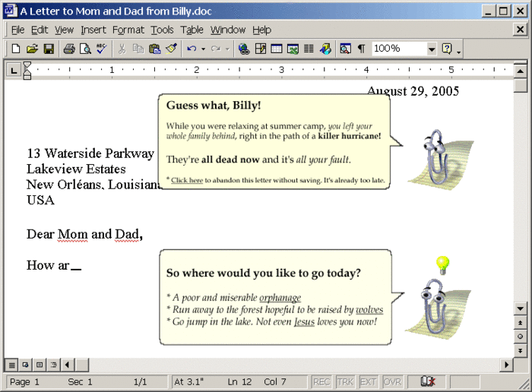Expand the Undo history dropdown arrow

pyautogui.click(x=203, y=49)
